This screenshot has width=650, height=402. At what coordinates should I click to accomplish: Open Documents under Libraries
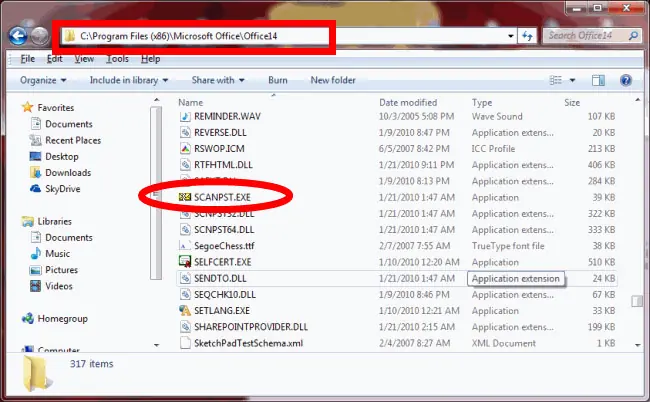(x=69, y=238)
